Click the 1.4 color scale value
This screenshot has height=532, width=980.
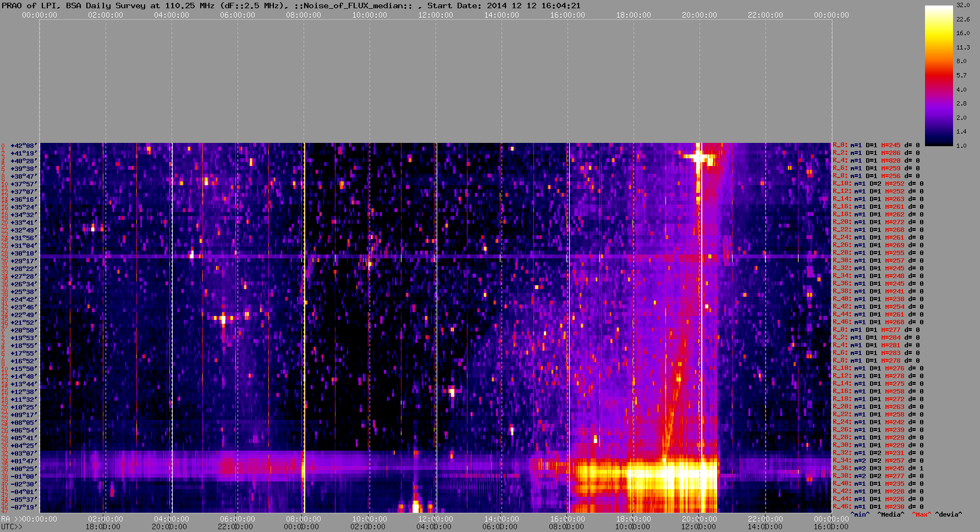(961, 131)
